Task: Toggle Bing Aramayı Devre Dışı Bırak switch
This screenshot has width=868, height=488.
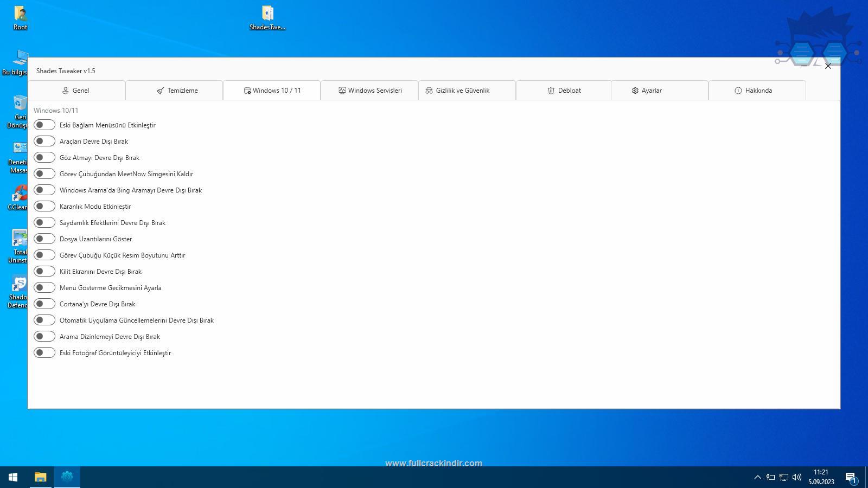Action: 44,190
